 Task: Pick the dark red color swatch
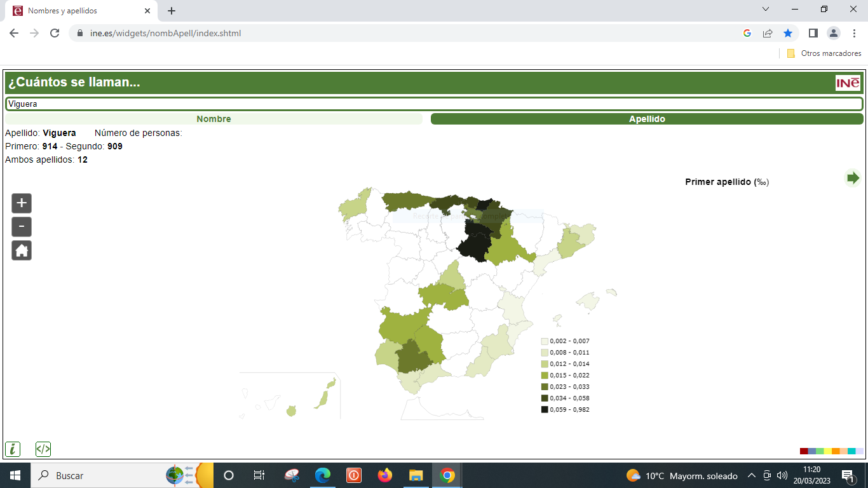[x=804, y=451]
